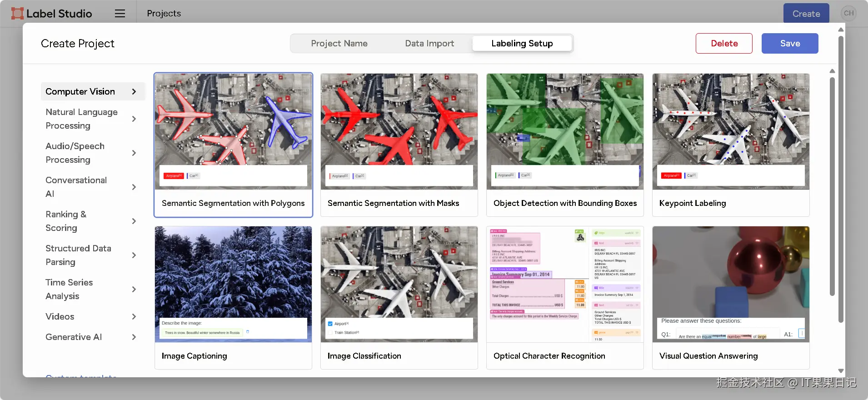Choose Object Detection with Bounding Boxes template
This screenshot has width=868, height=400.
click(565, 145)
